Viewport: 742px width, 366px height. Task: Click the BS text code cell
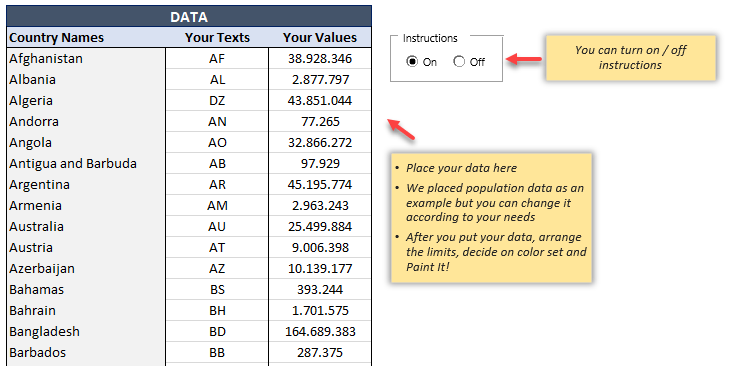tap(217, 289)
